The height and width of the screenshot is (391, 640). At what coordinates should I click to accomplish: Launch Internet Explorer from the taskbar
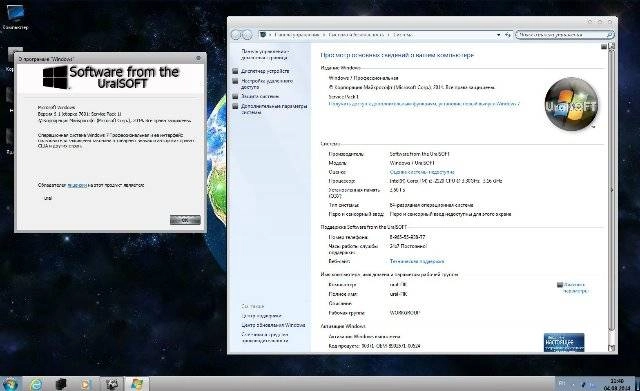click(x=36, y=384)
